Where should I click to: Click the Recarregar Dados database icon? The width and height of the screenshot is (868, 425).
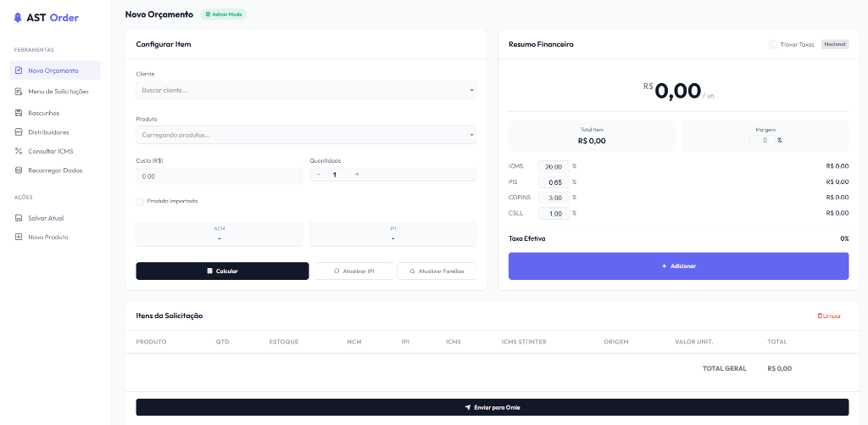[x=19, y=171]
